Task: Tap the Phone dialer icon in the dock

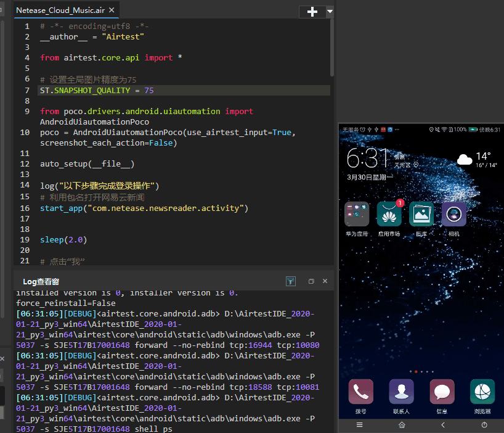Action: tap(360, 392)
